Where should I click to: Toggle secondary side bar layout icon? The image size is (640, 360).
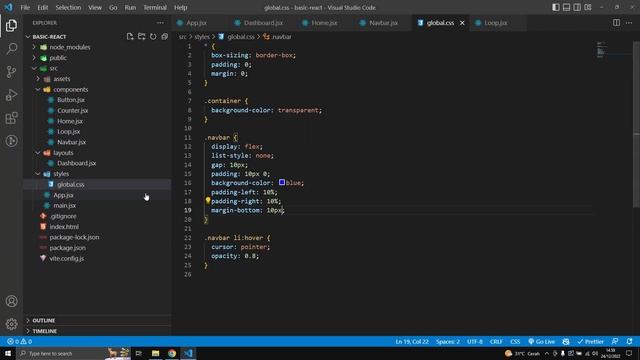coord(577,7)
